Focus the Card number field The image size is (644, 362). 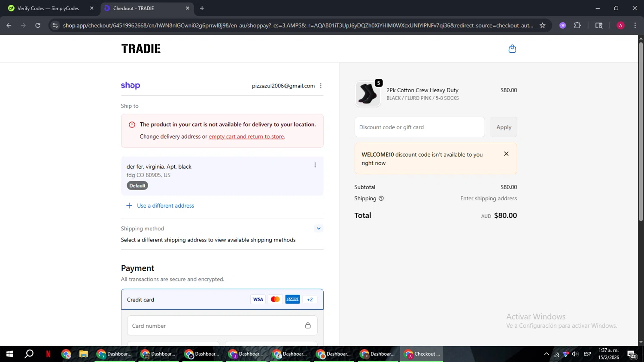tap(222, 326)
